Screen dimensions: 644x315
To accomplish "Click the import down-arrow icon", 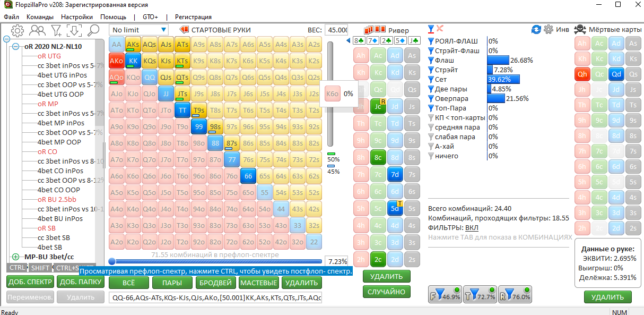I will 74,30.
